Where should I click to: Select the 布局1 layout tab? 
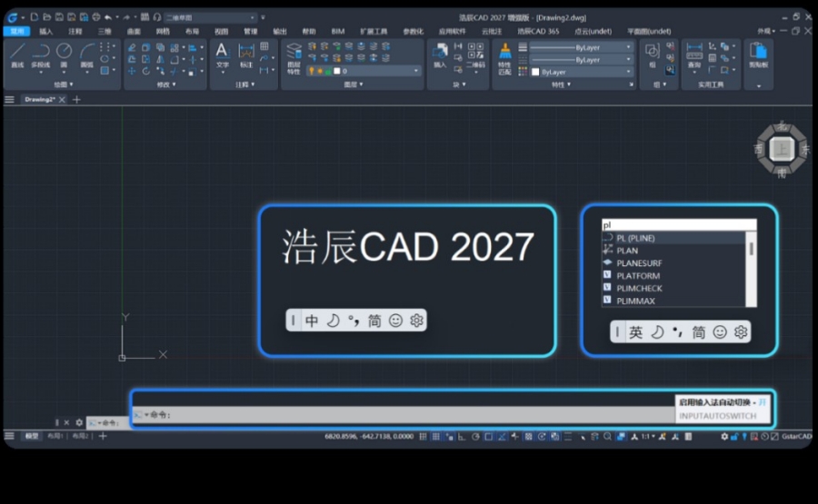click(x=55, y=436)
